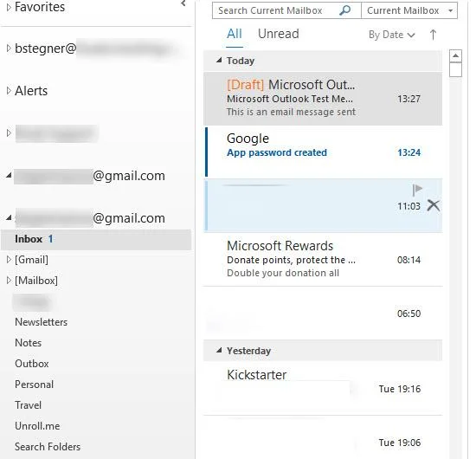Collapse the second @gmail.com account
476x459 pixels.
[x=9, y=217]
